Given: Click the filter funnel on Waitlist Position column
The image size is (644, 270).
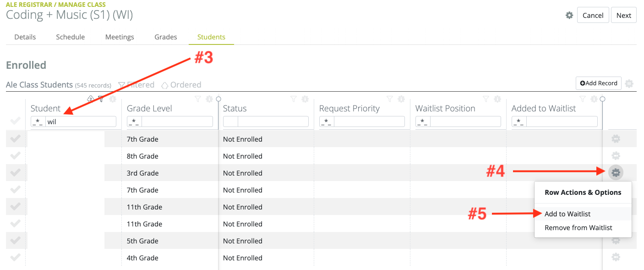Looking at the screenshot, I should [x=486, y=99].
